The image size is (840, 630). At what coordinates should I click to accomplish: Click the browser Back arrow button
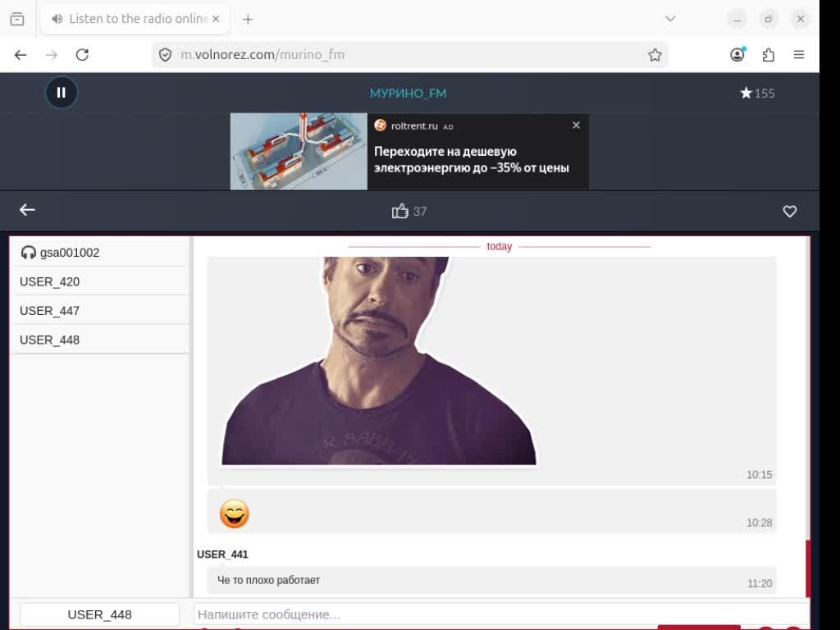tap(21, 55)
